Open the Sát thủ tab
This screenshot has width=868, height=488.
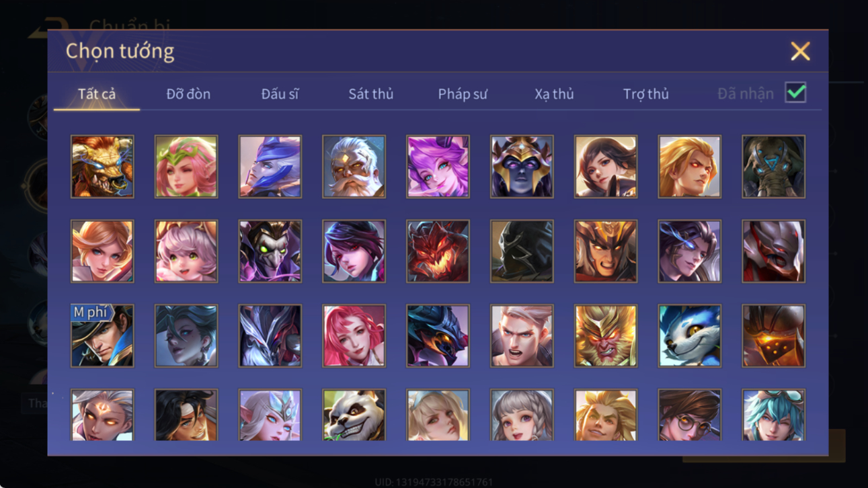(x=370, y=94)
